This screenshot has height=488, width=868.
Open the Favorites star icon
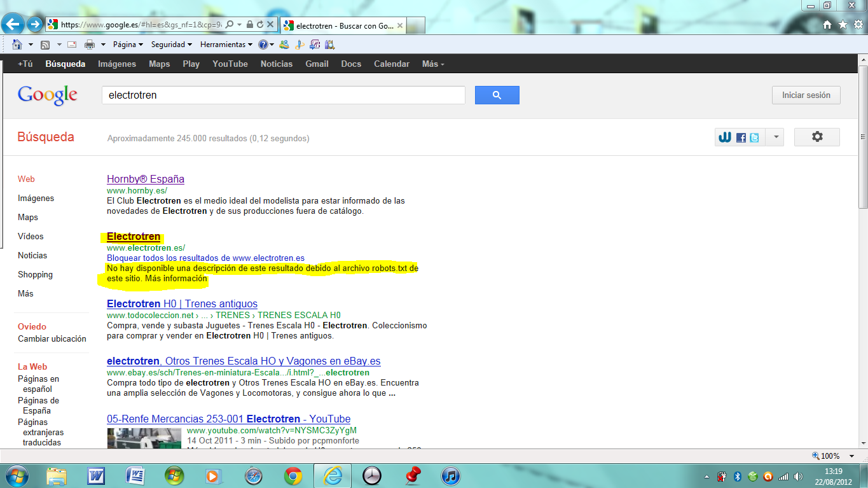pyautogui.click(x=843, y=24)
